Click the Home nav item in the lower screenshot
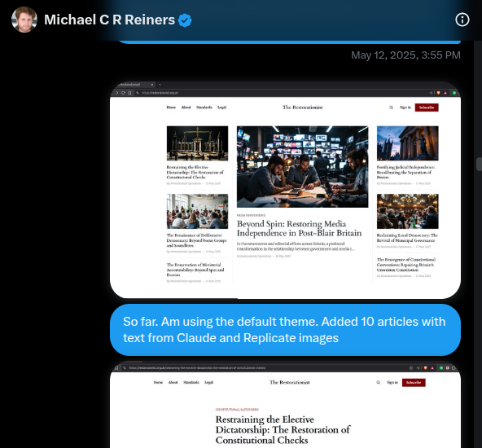 [x=158, y=383]
